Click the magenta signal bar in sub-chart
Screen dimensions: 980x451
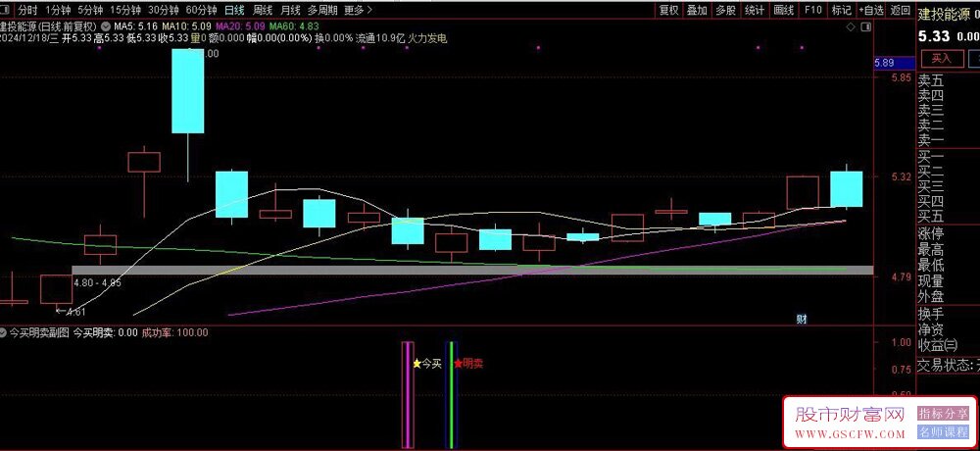(410, 395)
